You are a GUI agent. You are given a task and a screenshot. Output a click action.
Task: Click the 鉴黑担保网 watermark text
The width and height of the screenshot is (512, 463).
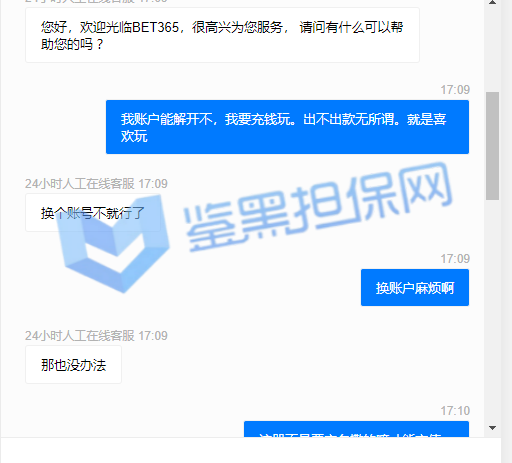(x=318, y=207)
